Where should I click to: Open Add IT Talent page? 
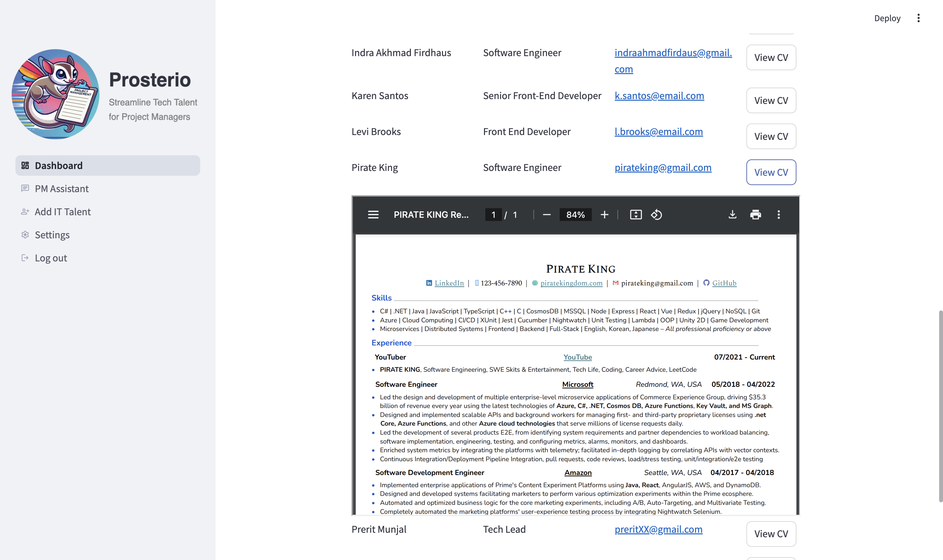[63, 212]
